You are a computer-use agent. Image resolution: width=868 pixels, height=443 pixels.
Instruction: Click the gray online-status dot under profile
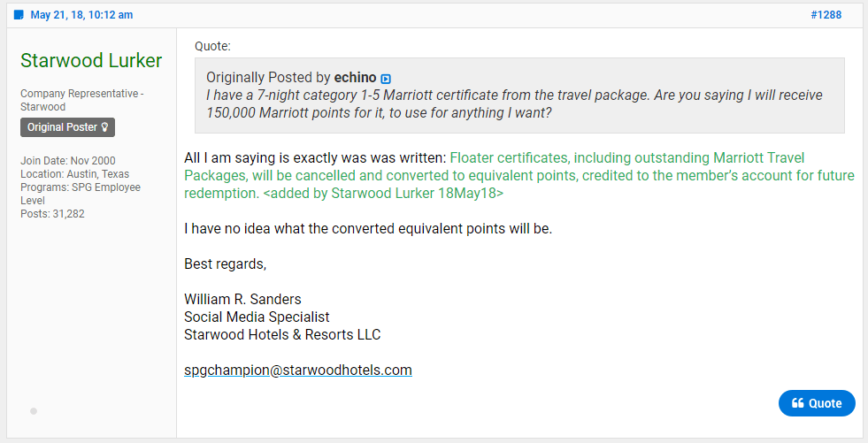coord(34,411)
